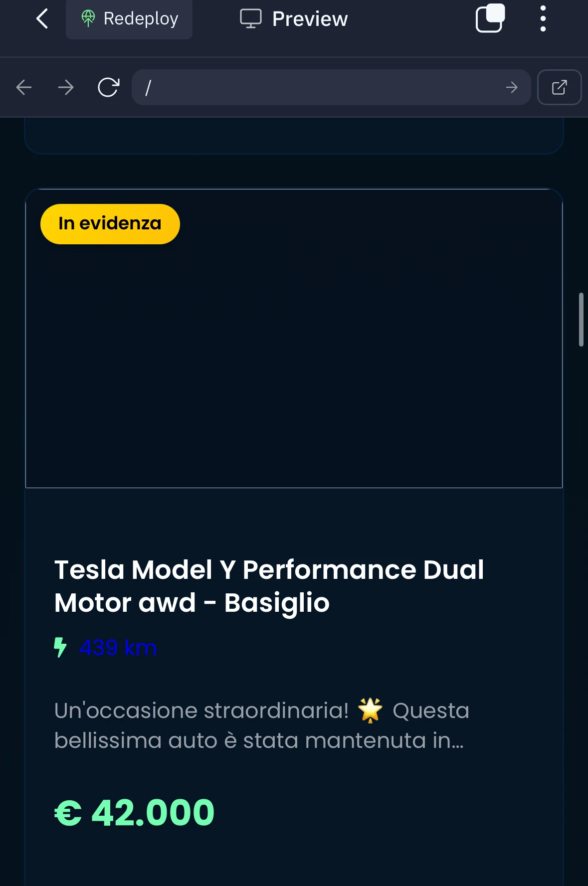Click the monitor icon beside Preview
The width and height of the screenshot is (588, 886).
[x=251, y=19]
